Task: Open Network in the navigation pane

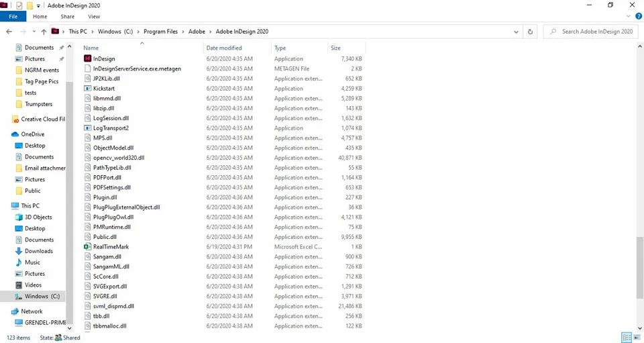Action: click(27, 311)
